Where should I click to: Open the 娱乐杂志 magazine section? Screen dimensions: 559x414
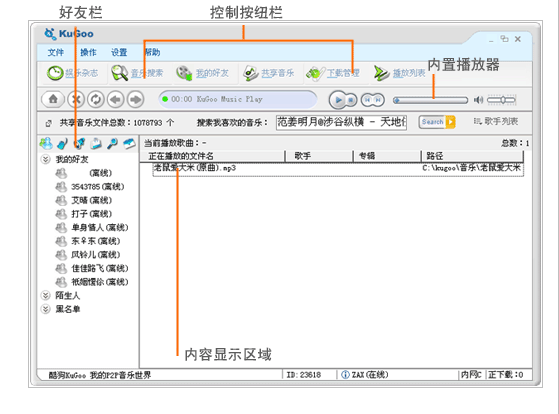[72, 73]
